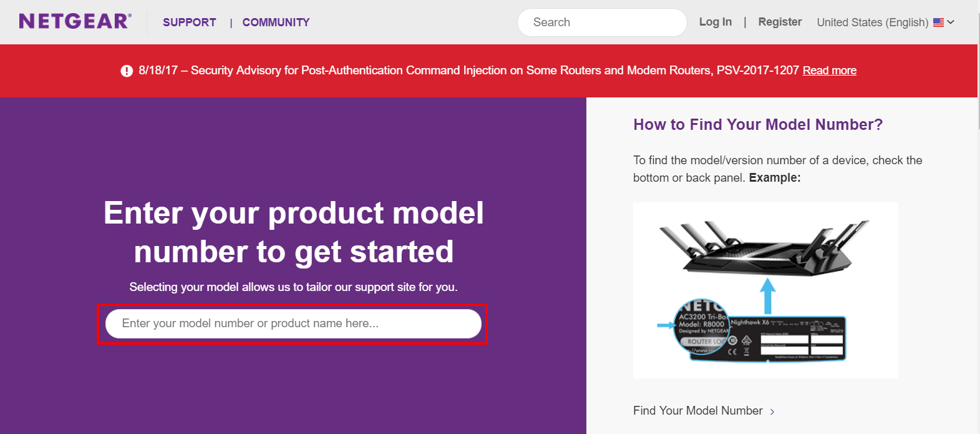Screen dimensions: 980x434
Task: Open the SUPPORT menu item
Action: [189, 22]
